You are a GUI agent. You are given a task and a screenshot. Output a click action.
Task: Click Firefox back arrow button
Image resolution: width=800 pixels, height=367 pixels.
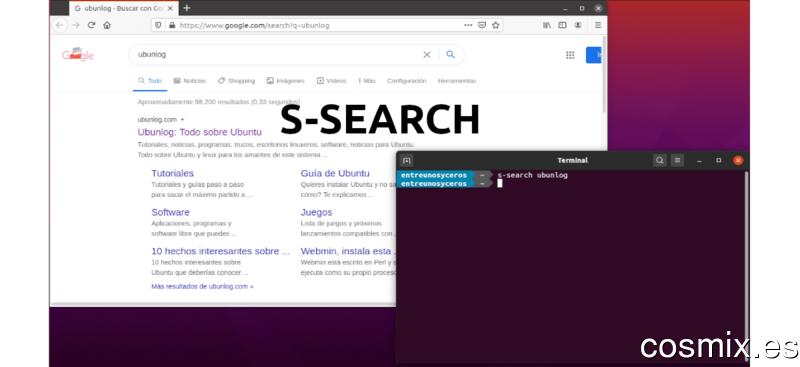click(60, 25)
